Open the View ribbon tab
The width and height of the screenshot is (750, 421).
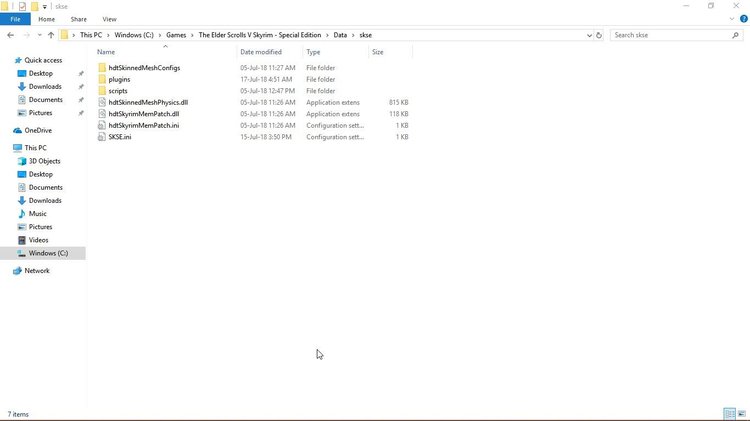click(x=109, y=19)
